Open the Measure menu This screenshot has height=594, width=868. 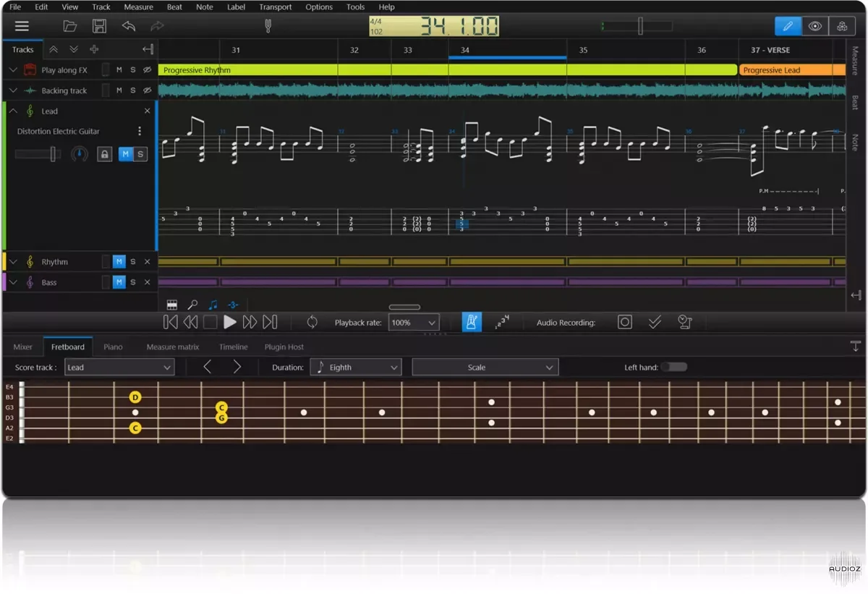click(x=138, y=7)
